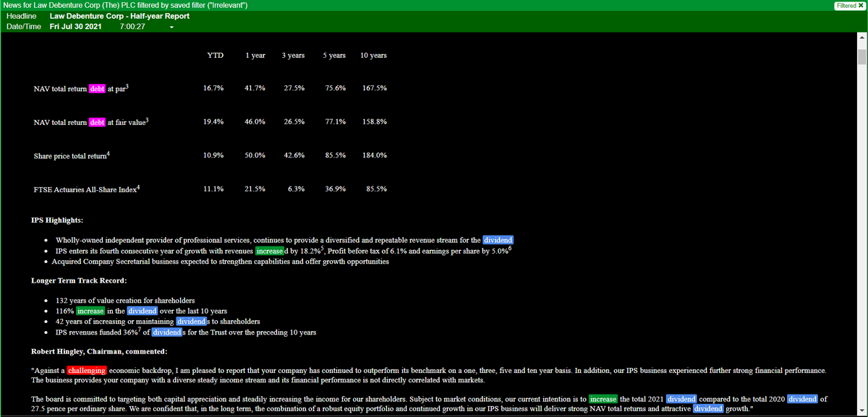
Task: Click the 158.8% ten-year value
Action: click(x=375, y=122)
